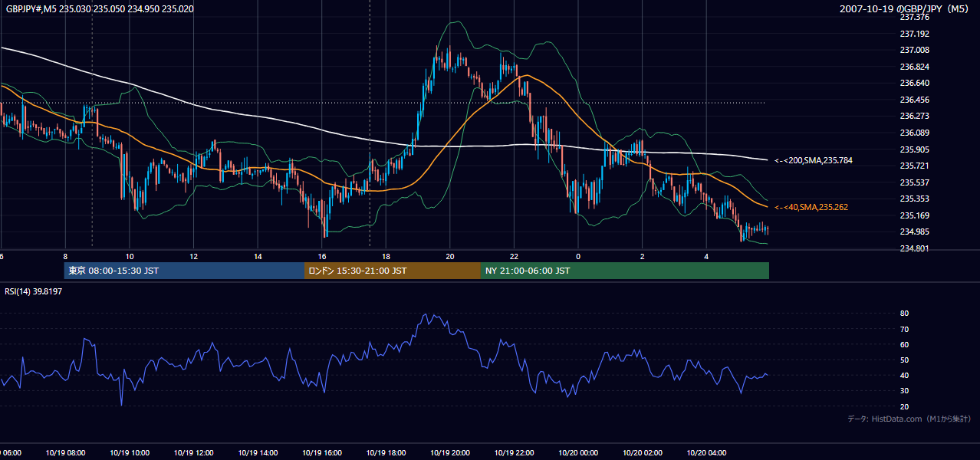
Task: Click the RSI axis level 30
Action: point(904,391)
